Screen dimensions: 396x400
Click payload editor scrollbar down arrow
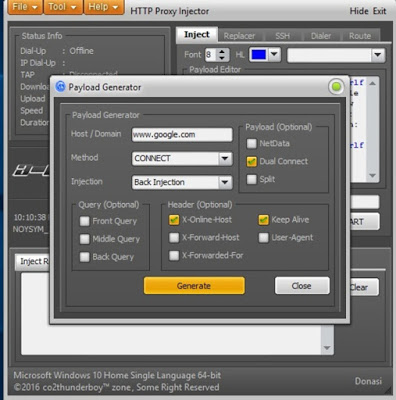373,176
